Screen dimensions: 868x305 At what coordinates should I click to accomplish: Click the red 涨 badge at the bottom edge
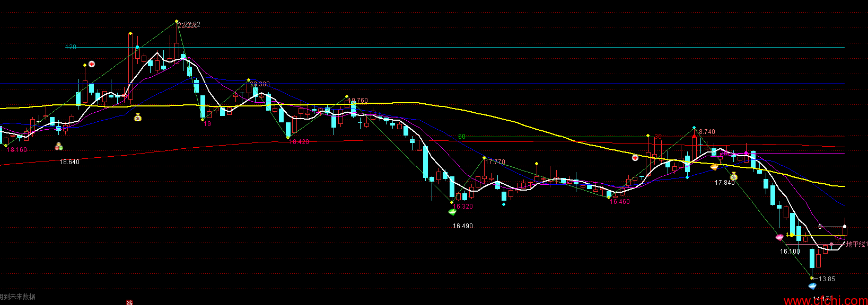pyautogui.click(x=129, y=302)
